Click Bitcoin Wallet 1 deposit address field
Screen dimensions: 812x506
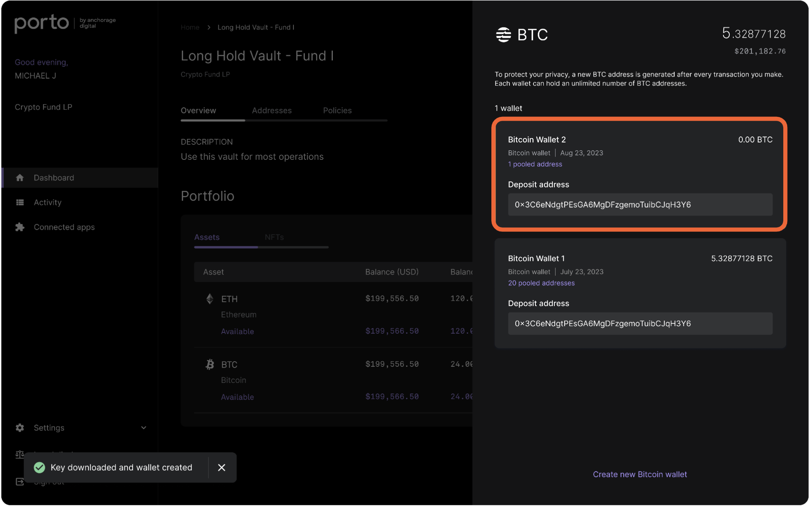pyautogui.click(x=640, y=324)
